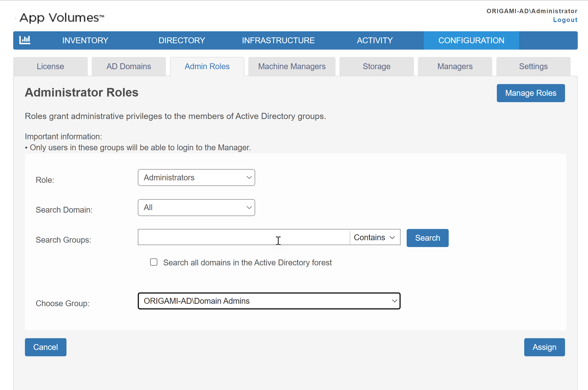The height and width of the screenshot is (390, 588).
Task: Click the Manage Roles button
Action: (531, 93)
